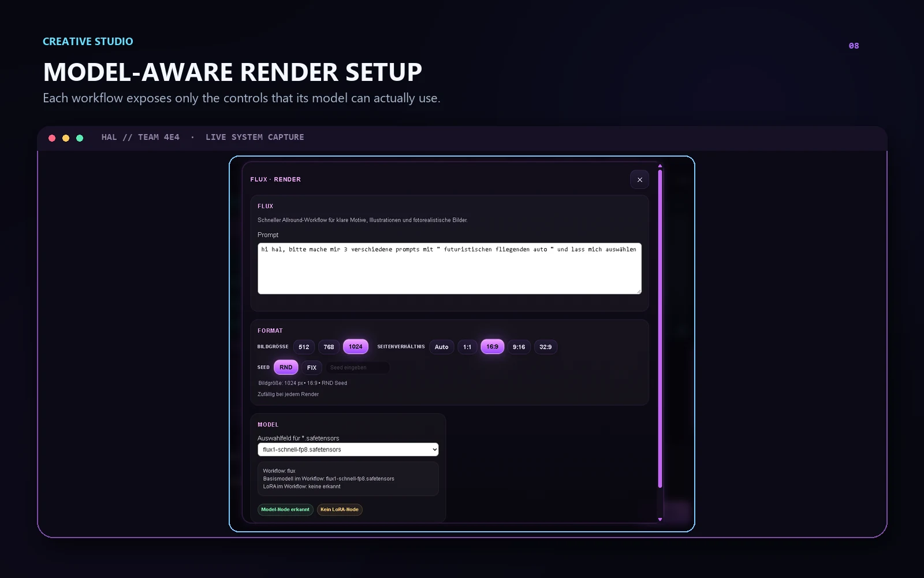Close the Flux Render dialog
Viewport: 924px width, 578px height.
(639, 180)
